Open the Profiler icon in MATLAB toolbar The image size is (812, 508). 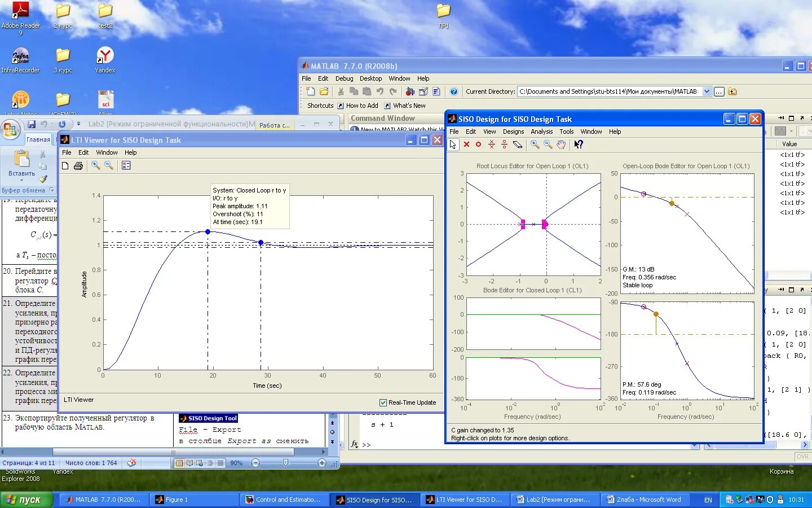point(436,91)
